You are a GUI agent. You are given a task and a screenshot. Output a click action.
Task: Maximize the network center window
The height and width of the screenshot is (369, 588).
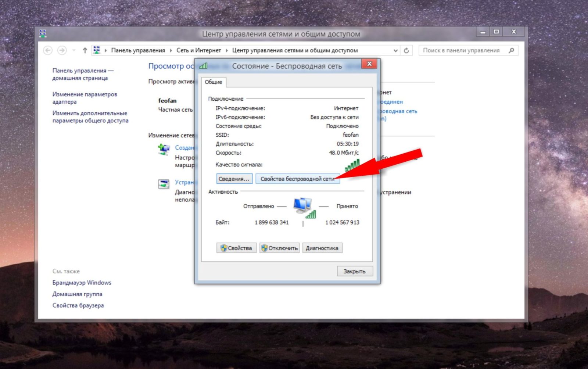[496, 32]
